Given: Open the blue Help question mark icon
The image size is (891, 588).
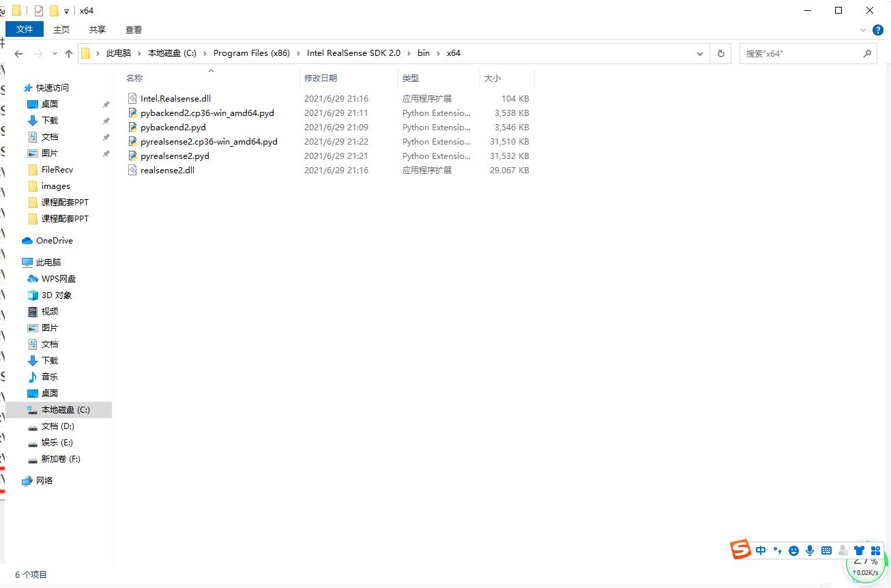Looking at the screenshot, I should [x=878, y=30].
